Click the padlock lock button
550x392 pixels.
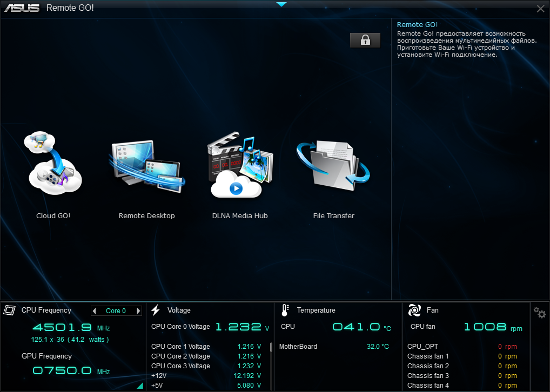click(365, 40)
